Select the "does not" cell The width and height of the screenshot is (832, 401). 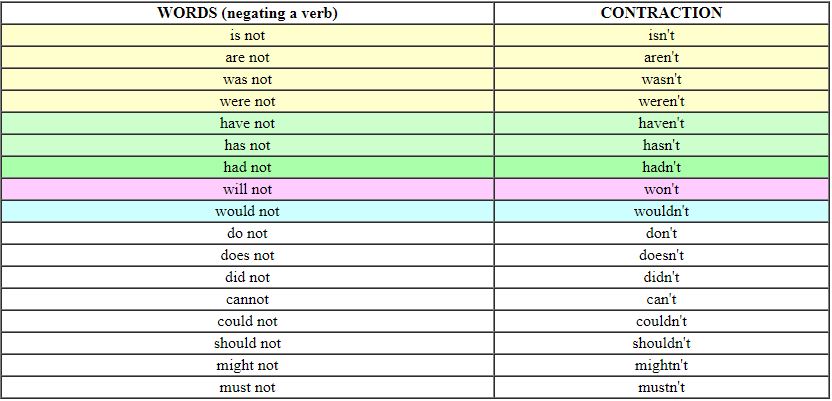coord(247,255)
